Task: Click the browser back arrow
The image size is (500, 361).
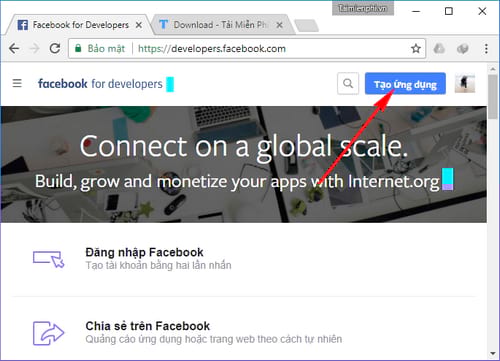Action: (14, 49)
